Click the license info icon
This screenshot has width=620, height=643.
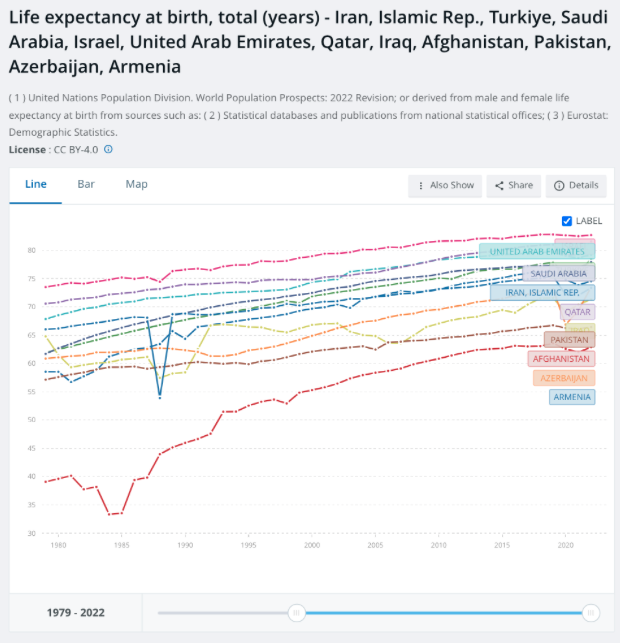tap(108, 149)
